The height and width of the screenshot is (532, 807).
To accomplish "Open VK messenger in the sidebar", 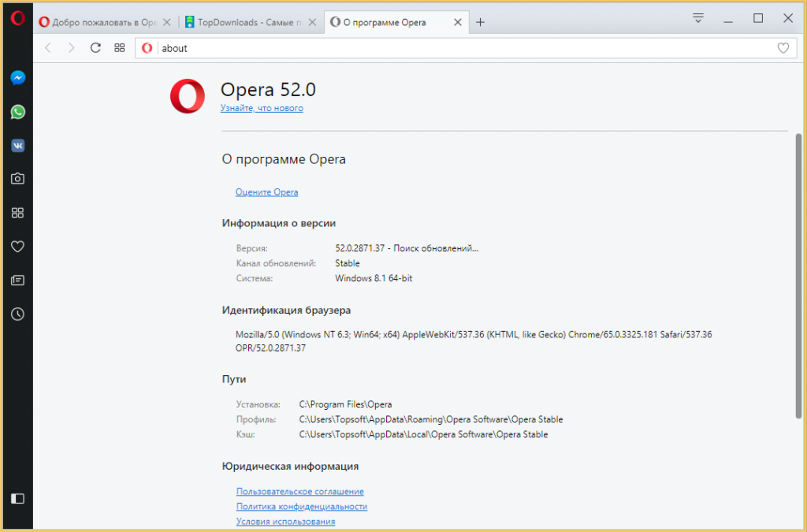I will tap(17, 146).
